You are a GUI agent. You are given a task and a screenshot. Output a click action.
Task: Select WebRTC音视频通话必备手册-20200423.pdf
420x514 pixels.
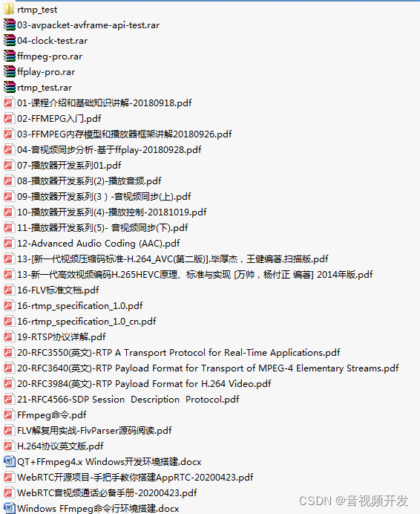(x=107, y=493)
